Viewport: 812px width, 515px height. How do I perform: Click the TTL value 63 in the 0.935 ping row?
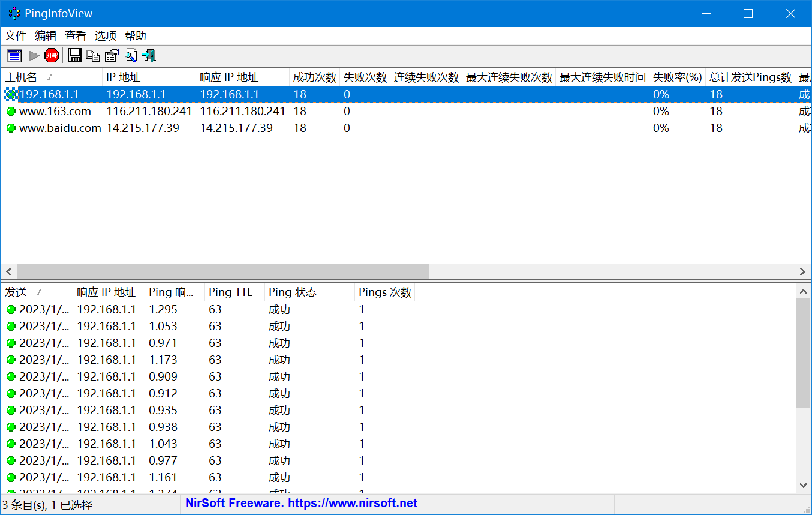(215, 410)
